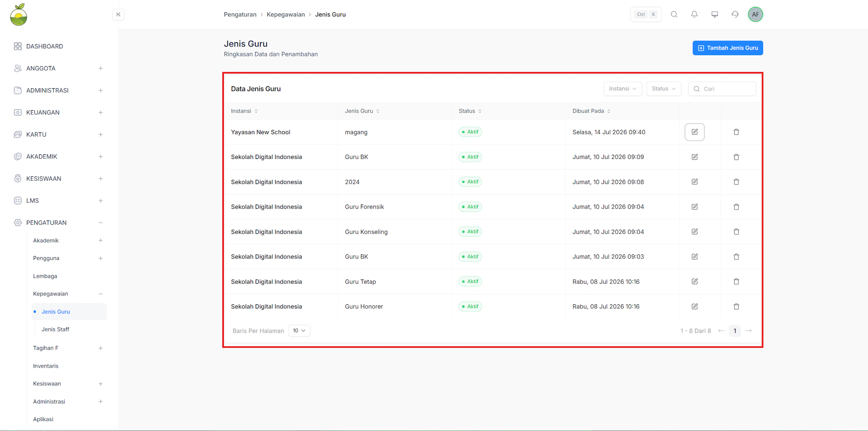
Task: Open Aplikasi in the sidebar
Action: tap(43, 419)
